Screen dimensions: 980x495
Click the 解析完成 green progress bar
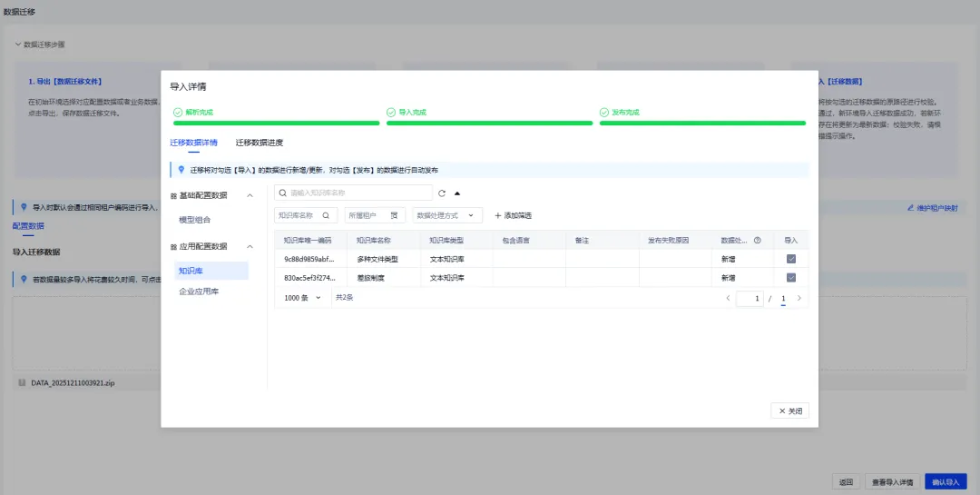276,124
